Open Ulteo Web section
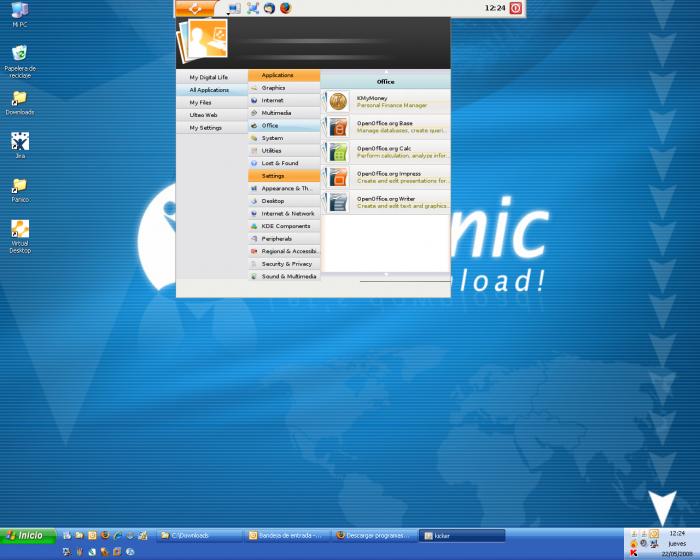This screenshot has height=560, width=700. click(x=212, y=115)
